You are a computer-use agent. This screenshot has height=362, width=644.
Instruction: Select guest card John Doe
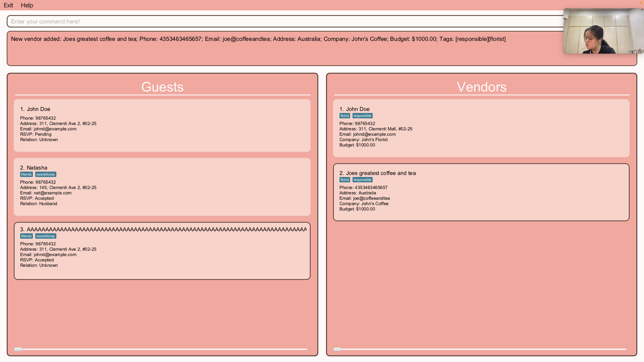[x=162, y=126]
